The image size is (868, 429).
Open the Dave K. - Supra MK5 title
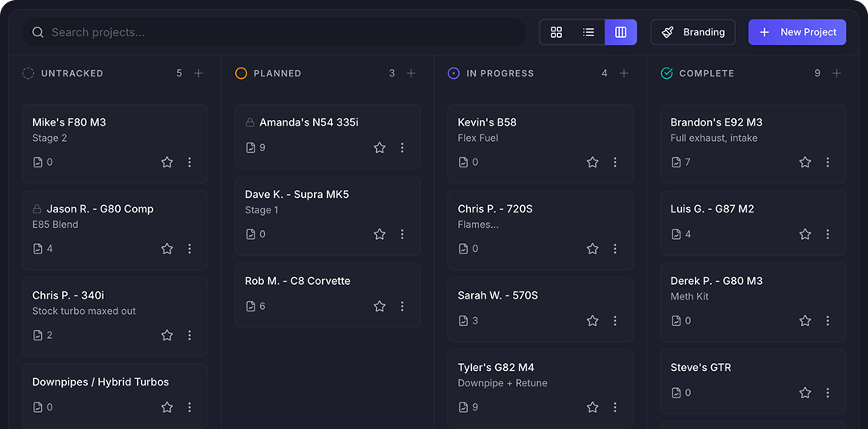pos(297,194)
